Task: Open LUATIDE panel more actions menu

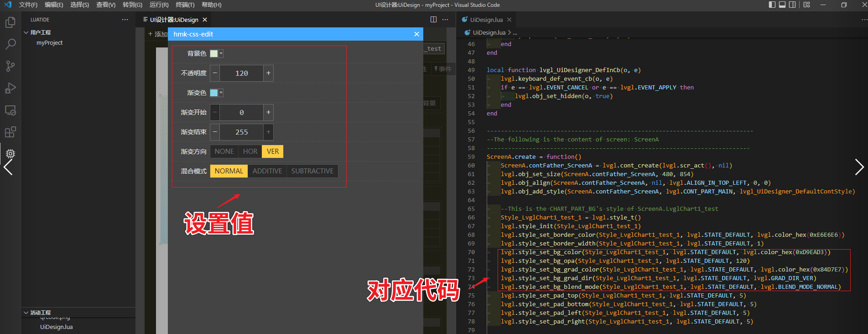Action: point(125,20)
